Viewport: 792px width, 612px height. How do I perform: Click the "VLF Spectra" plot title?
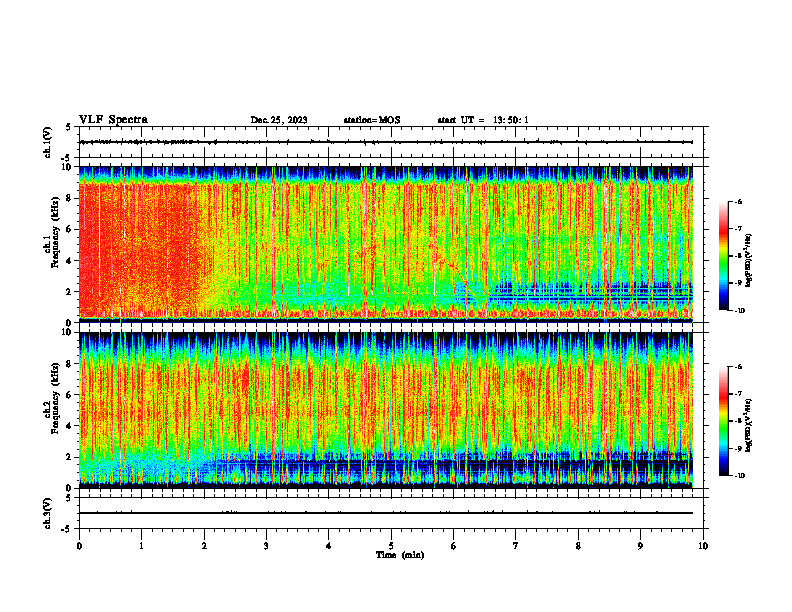(x=113, y=120)
